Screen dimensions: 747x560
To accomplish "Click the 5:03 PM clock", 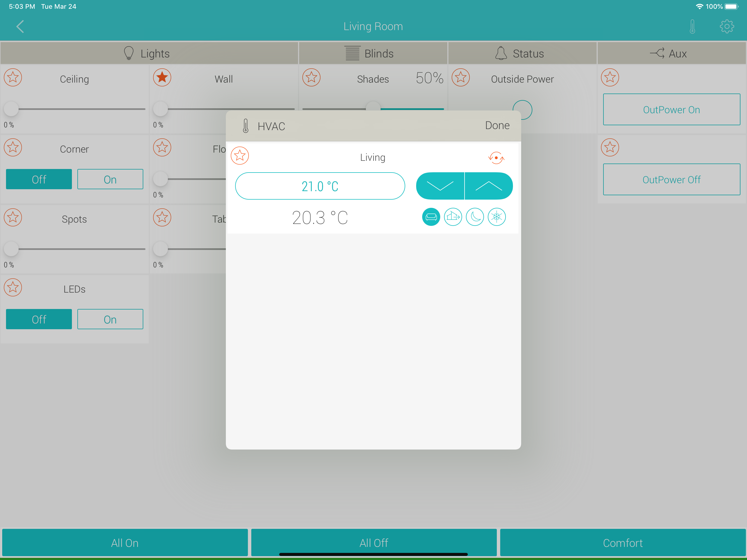I will pos(22,6).
